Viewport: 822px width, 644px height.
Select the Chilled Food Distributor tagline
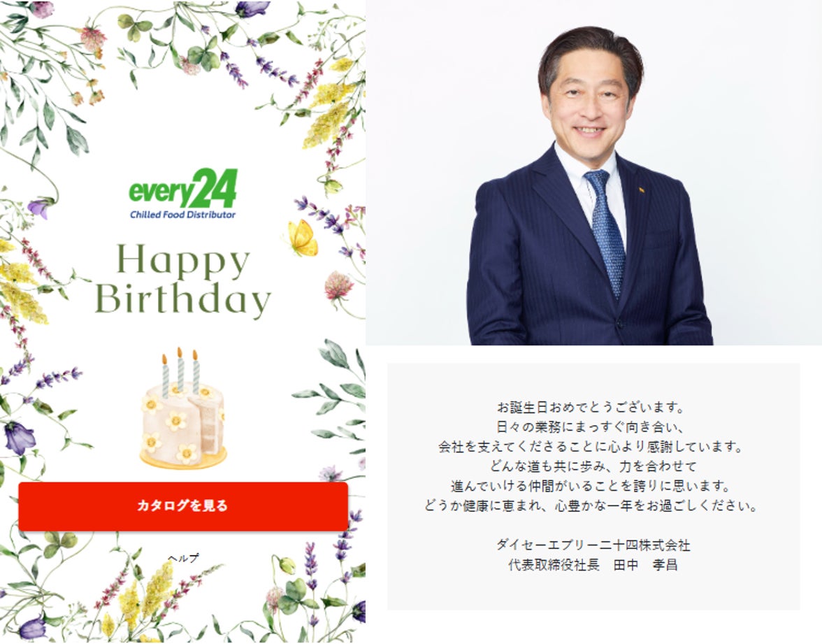click(x=182, y=215)
